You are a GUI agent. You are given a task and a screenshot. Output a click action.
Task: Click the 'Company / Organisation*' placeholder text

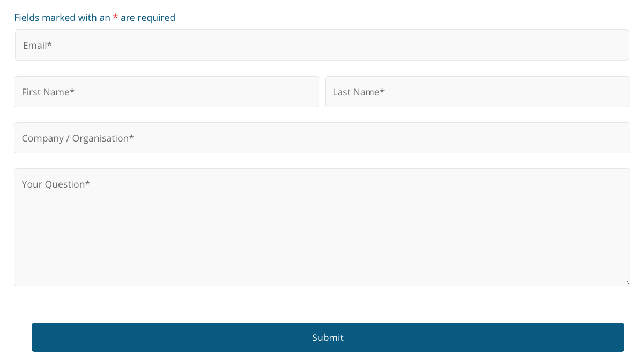point(78,138)
